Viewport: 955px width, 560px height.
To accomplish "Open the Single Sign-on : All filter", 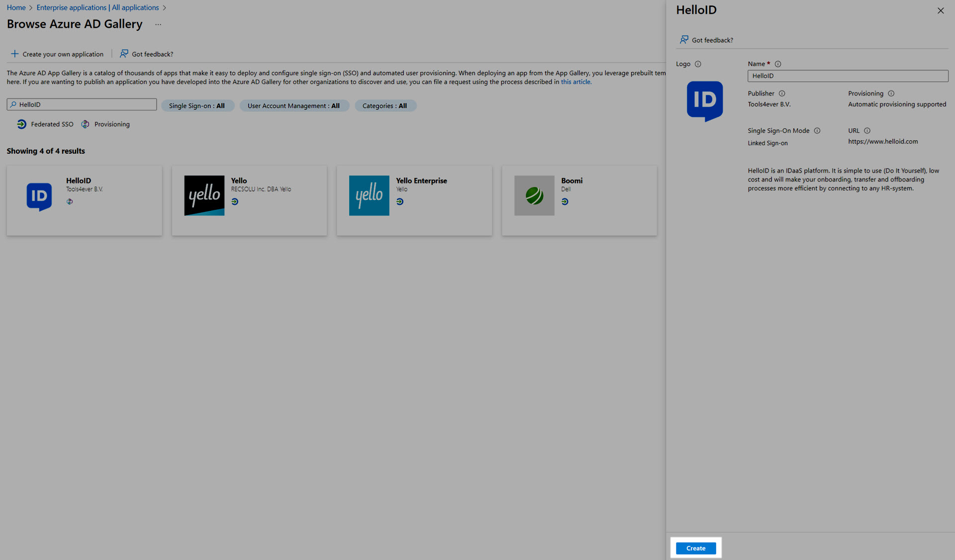I will point(197,106).
